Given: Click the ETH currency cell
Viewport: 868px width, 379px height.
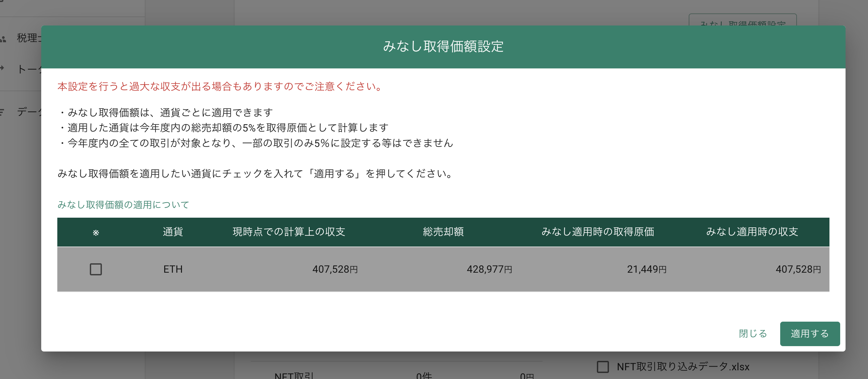Looking at the screenshot, I should tap(173, 269).
